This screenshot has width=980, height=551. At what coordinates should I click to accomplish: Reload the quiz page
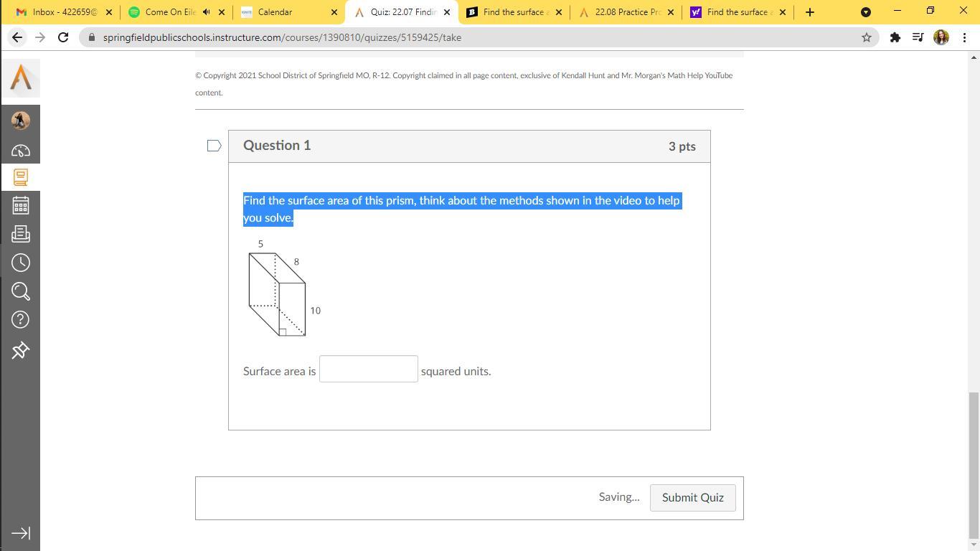tap(63, 37)
